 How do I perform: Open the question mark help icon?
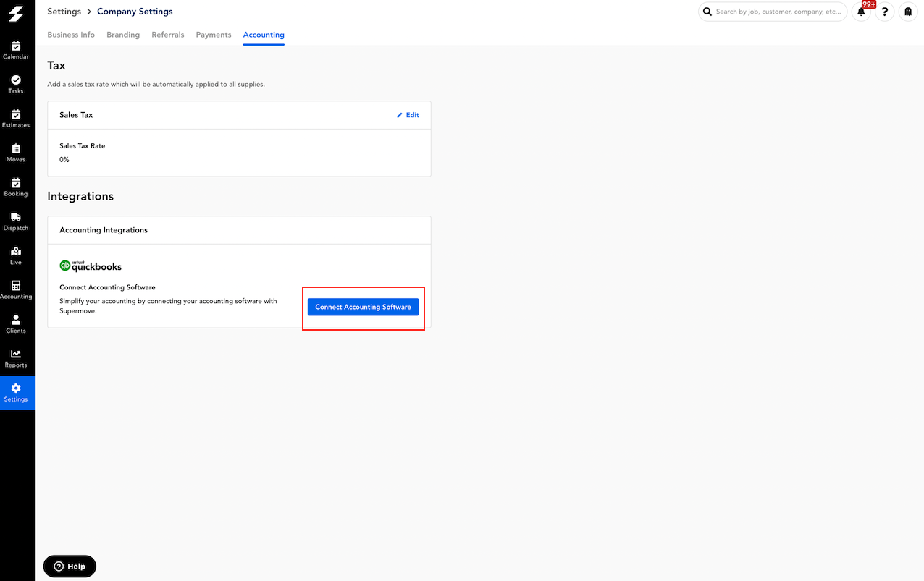(x=884, y=12)
